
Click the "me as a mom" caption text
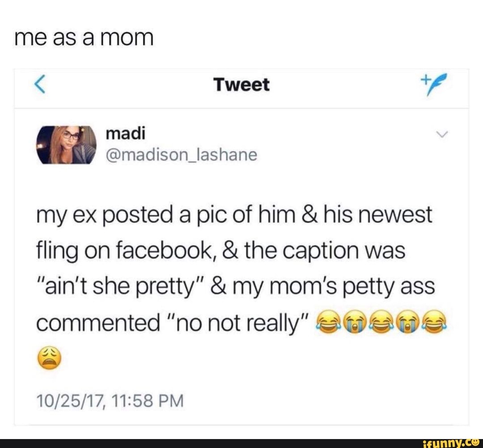[x=84, y=38]
